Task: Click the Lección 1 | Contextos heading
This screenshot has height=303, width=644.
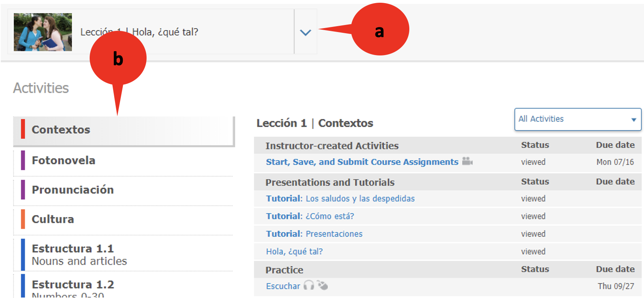Action: point(315,123)
